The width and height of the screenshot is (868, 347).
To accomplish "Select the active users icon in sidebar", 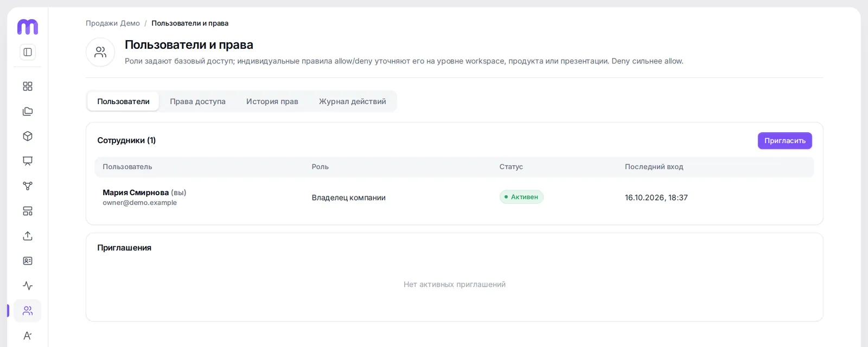I will pyautogui.click(x=28, y=311).
